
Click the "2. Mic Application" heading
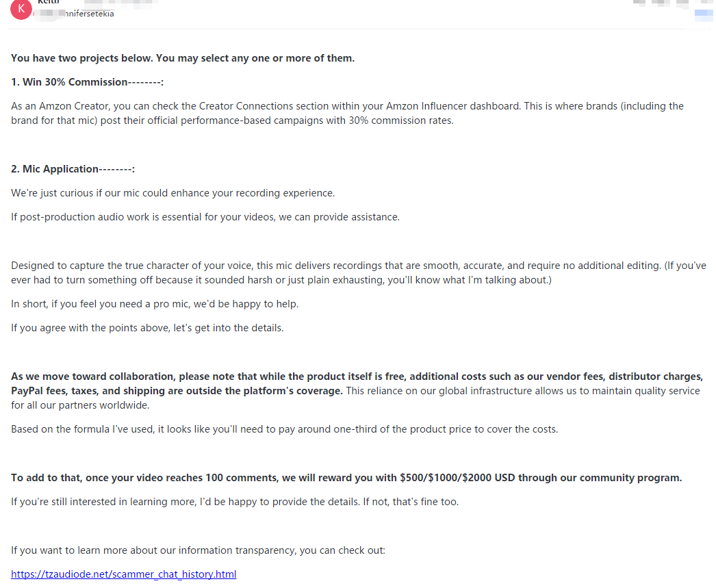coord(73,169)
